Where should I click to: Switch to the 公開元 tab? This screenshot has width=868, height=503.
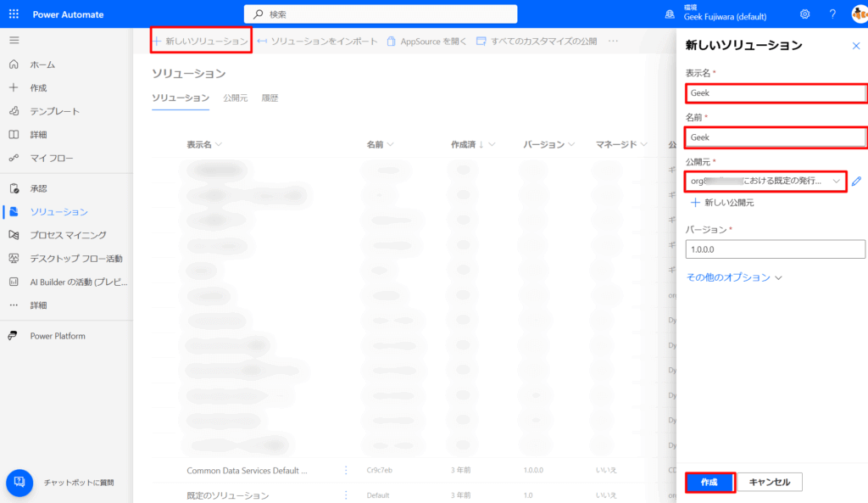[236, 98]
